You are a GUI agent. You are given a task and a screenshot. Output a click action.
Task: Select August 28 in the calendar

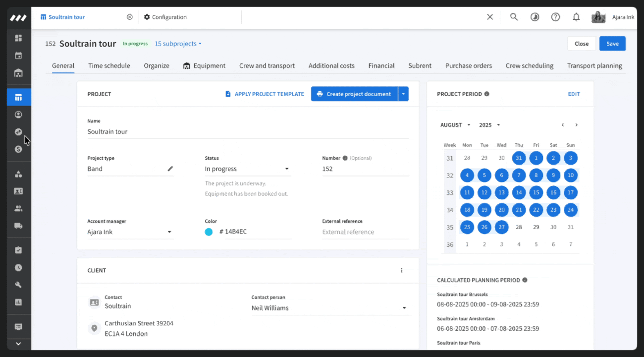[519, 227]
